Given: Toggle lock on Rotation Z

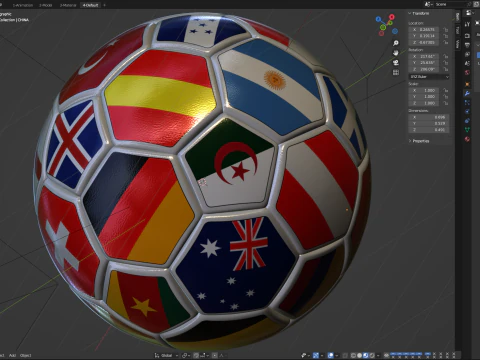Looking at the screenshot, I should click(x=446, y=69).
